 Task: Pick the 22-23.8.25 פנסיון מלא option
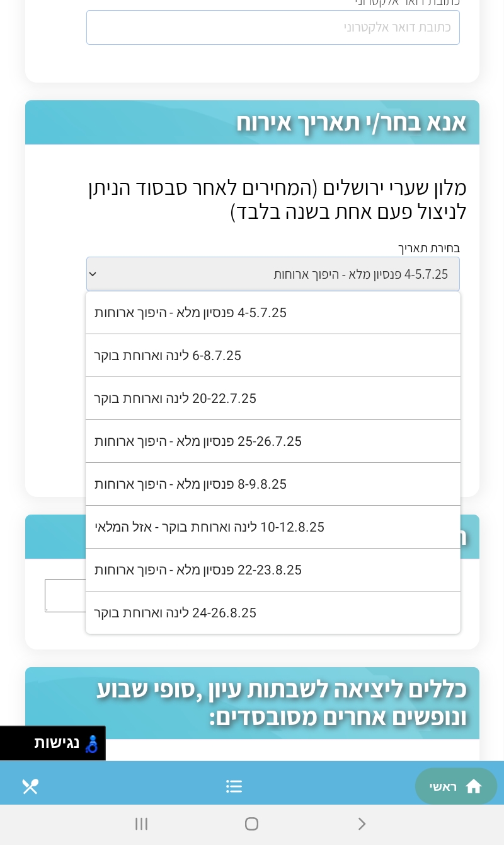pyautogui.click(x=273, y=569)
